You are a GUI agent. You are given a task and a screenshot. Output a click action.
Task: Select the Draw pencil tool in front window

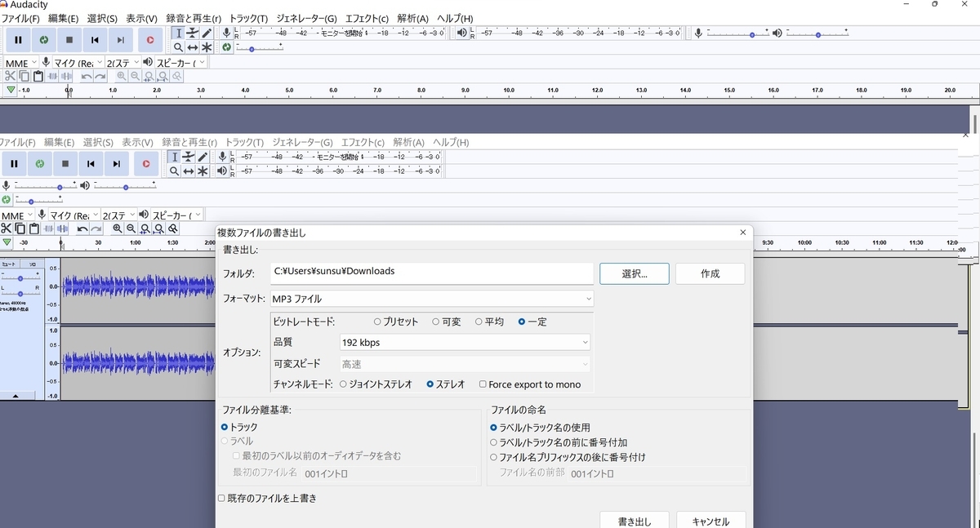coord(202,157)
